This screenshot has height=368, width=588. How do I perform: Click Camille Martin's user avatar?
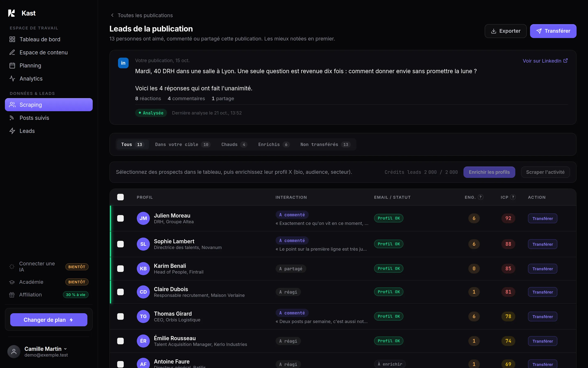coord(14,352)
